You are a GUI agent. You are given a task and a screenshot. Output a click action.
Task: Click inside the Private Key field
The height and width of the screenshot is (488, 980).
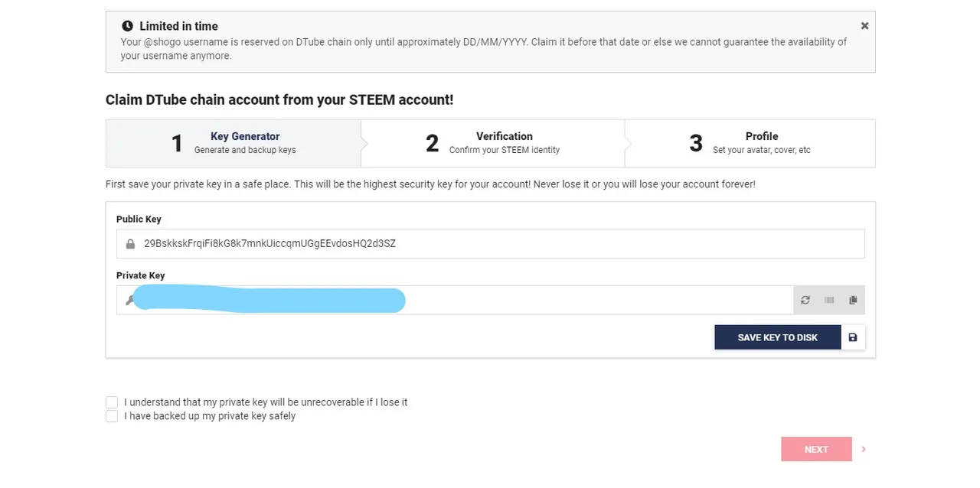[455, 301]
